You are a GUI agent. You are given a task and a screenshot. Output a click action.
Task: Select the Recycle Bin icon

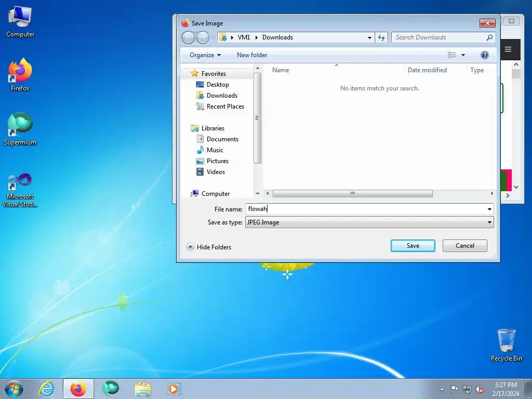click(x=506, y=345)
